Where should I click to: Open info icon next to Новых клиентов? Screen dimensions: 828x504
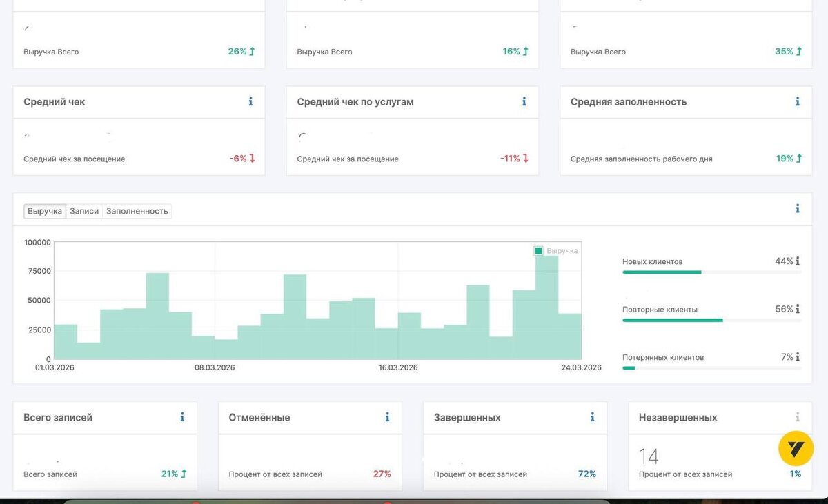click(798, 261)
